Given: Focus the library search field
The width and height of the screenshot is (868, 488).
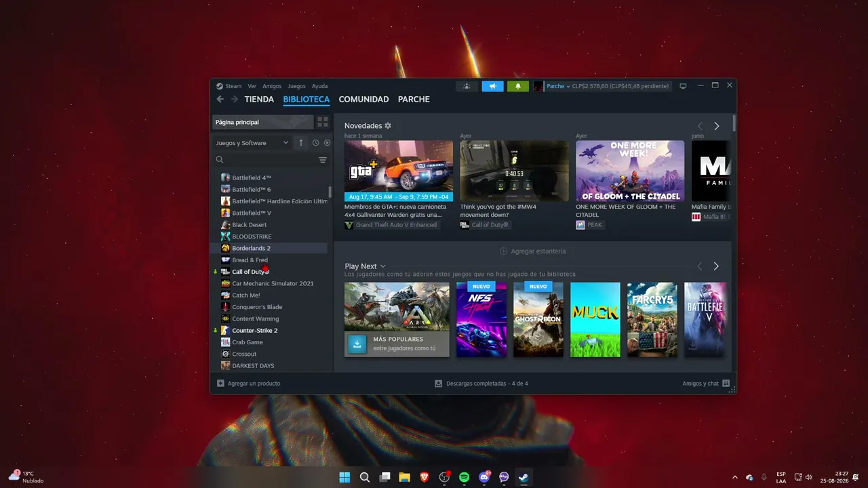Looking at the screenshot, I should pyautogui.click(x=267, y=160).
